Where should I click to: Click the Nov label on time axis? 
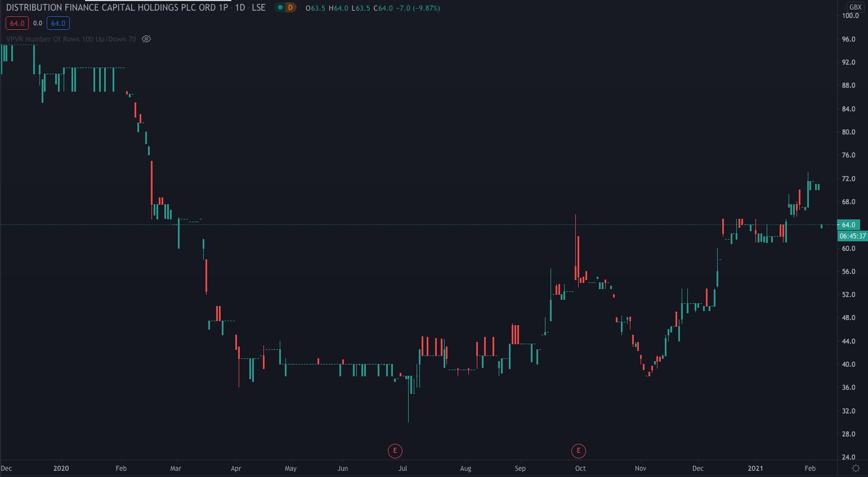click(641, 468)
